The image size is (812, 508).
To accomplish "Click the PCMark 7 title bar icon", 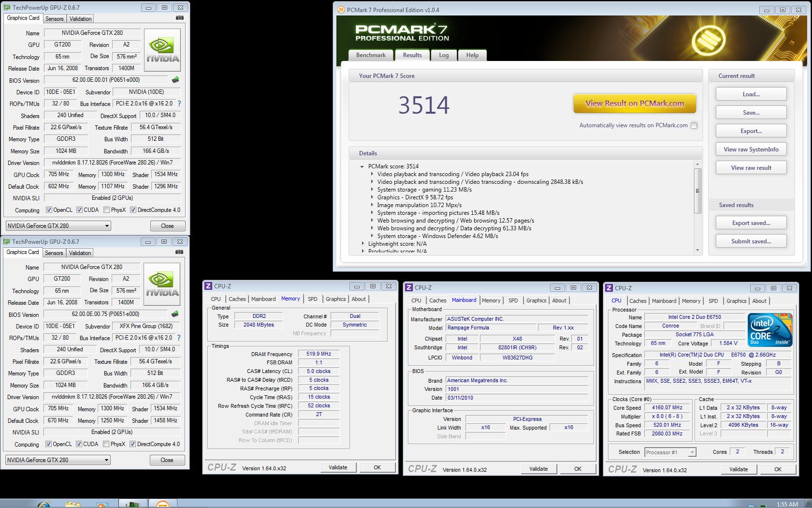I will (341, 10).
